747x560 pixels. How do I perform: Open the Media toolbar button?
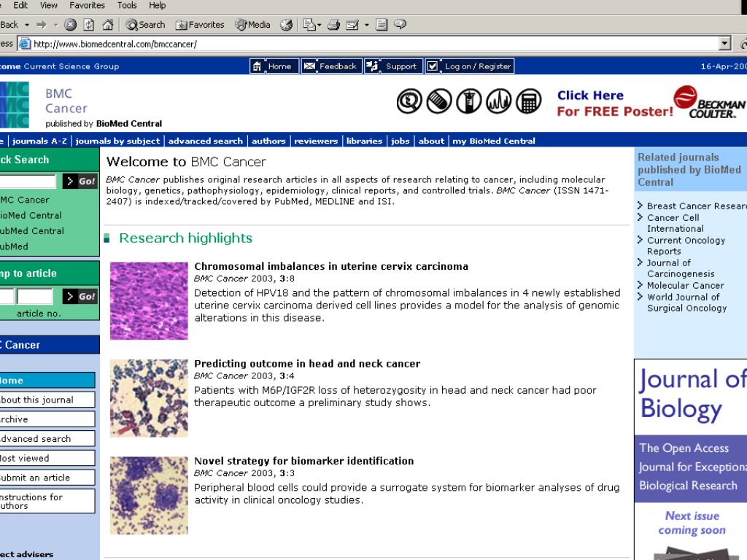(x=252, y=25)
